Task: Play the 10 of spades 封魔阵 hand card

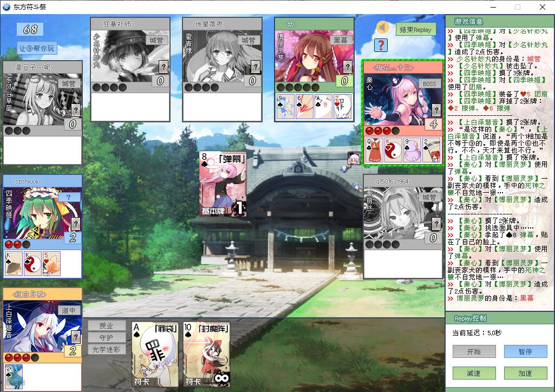Action: point(207,355)
